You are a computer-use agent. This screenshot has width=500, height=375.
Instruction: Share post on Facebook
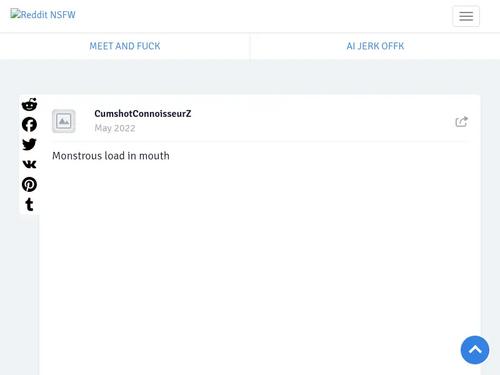(29, 125)
